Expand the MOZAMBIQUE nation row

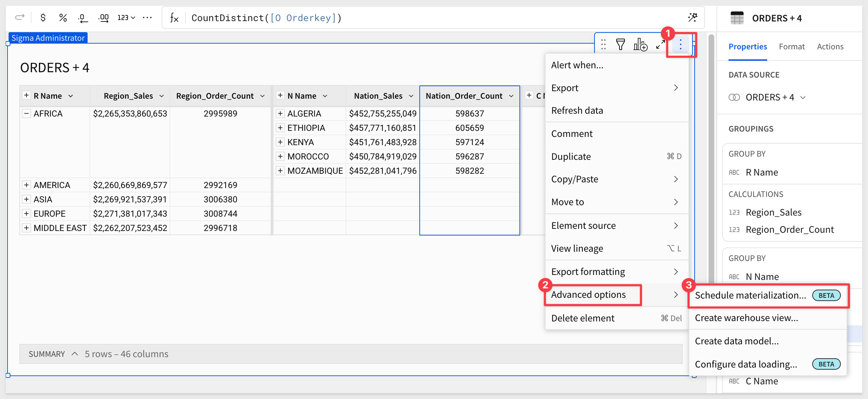point(280,171)
